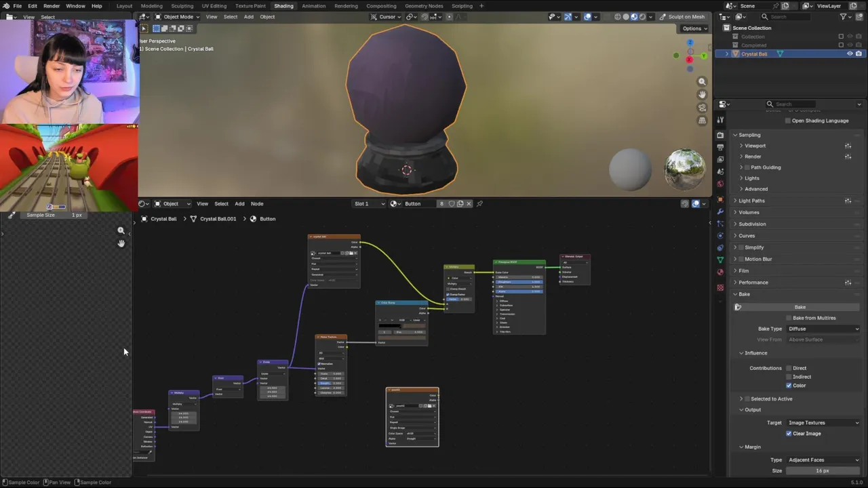
Task: Switch to the Texture Paint workspace
Action: pyautogui.click(x=250, y=5)
